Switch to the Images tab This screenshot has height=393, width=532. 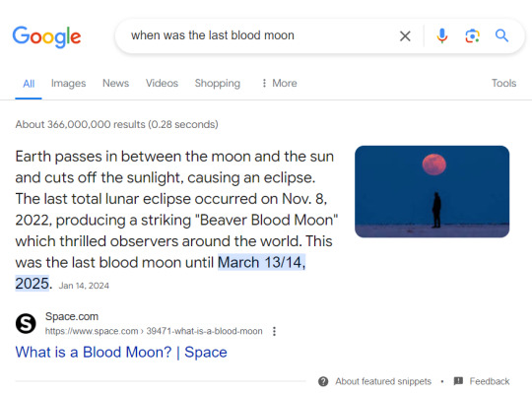tap(68, 83)
